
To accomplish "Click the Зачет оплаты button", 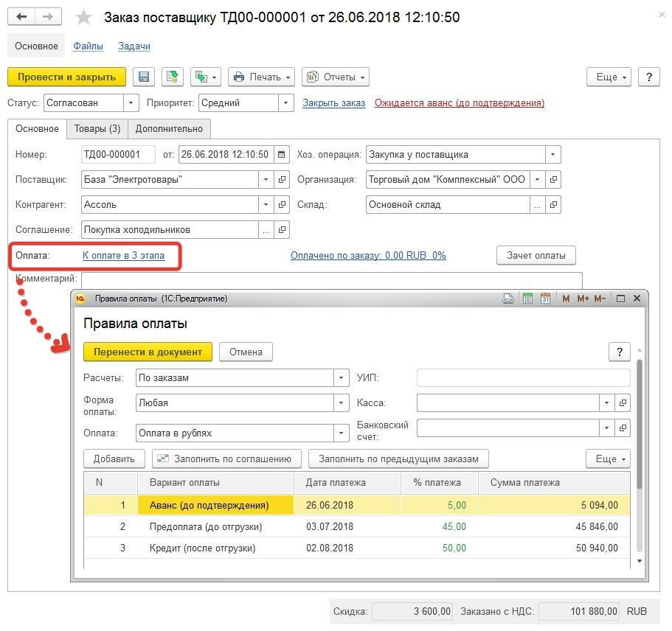I will click(x=536, y=255).
